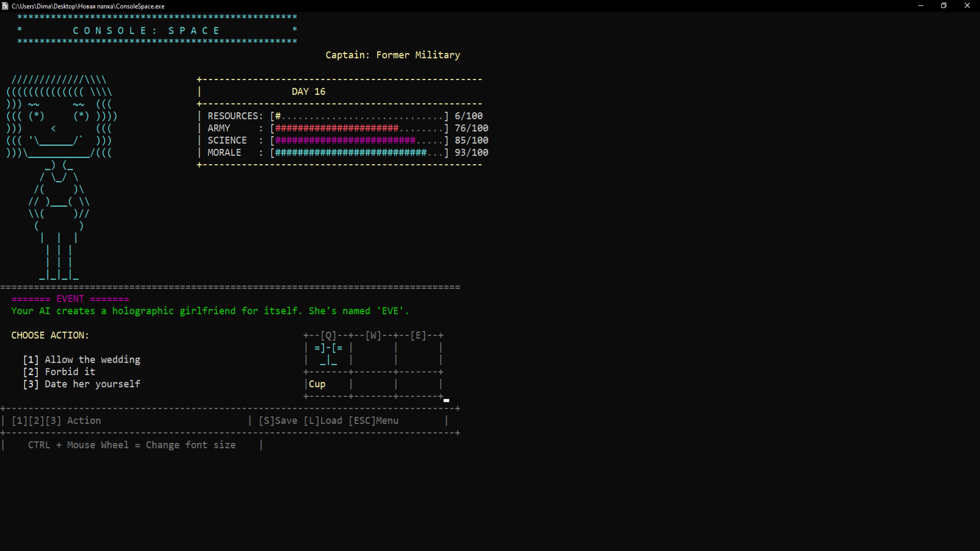Close the console window
980x551 pixels.
point(967,6)
